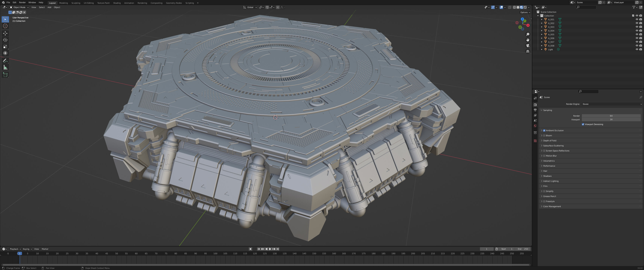Choose the Add Cube tool
644x270 pixels.
(5, 75)
